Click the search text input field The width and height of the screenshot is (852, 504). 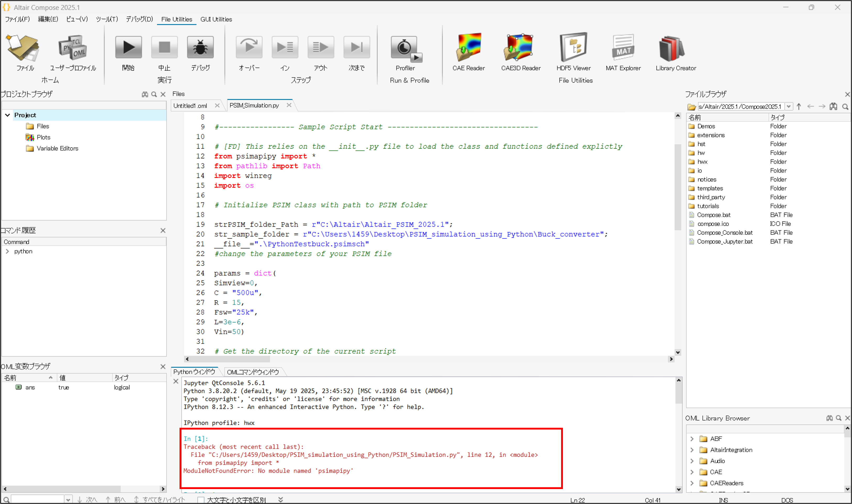[37, 500]
